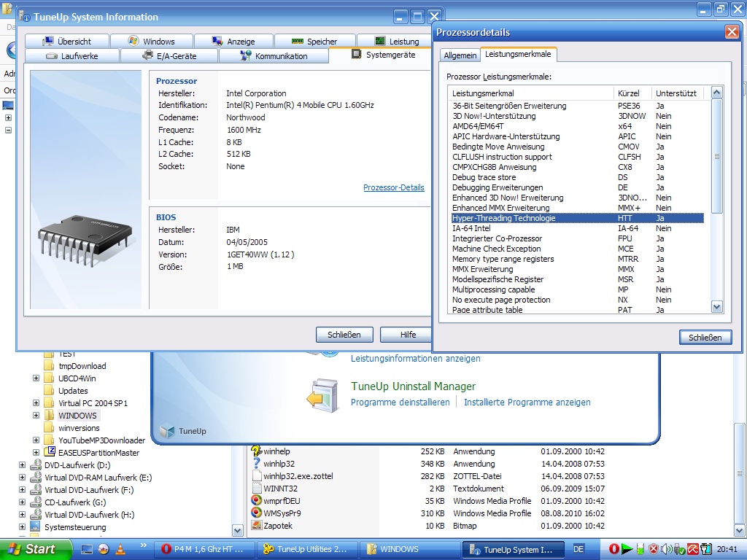747x560 pixels.
Task: Expand the UBCD4Win folder node
Action: (36, 378)
